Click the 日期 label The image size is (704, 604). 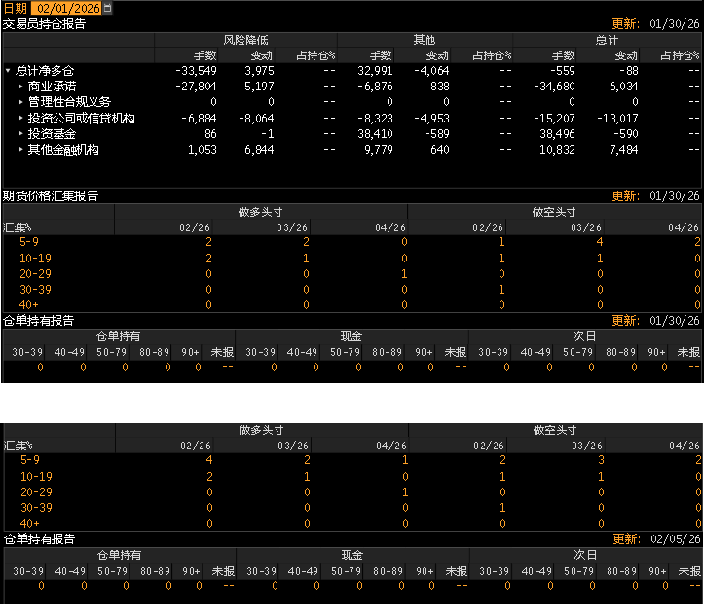[15, 8]
